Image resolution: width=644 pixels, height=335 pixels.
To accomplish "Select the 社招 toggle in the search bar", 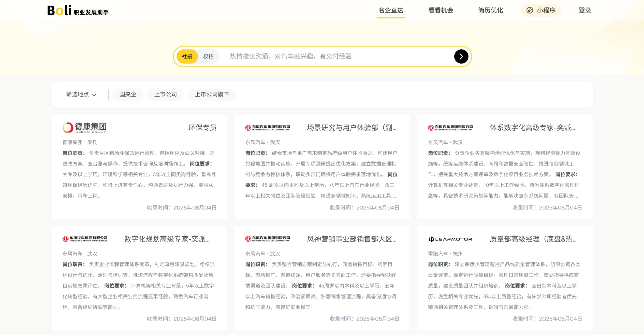I will click(x=187, y=56).
